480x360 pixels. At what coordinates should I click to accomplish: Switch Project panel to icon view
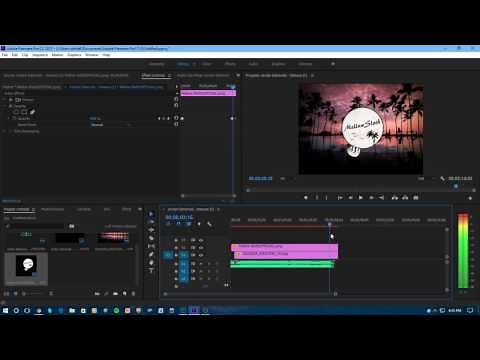coord(15,294)
